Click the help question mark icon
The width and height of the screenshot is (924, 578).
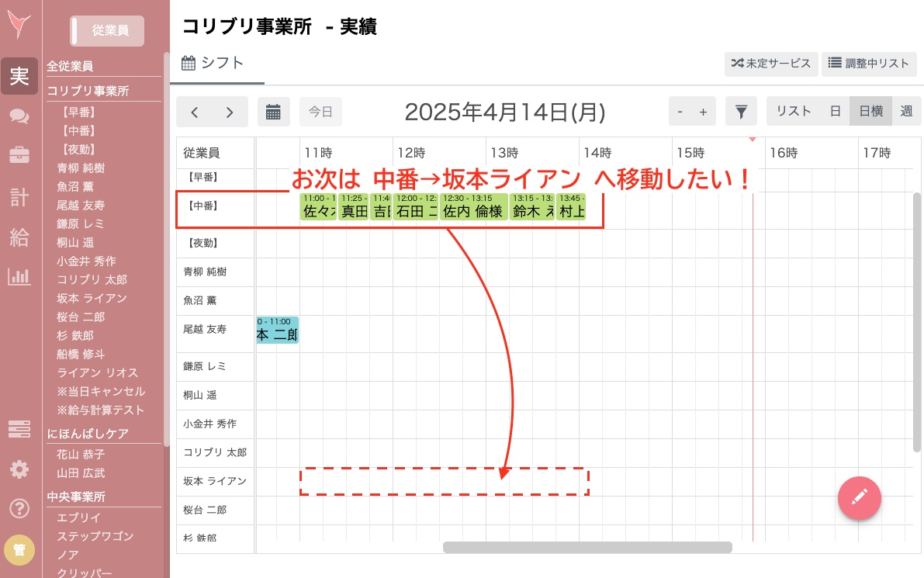pos(19,509)
